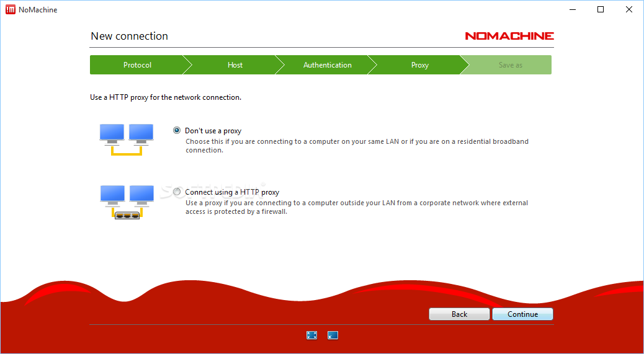Image resolution: width=644 pixels, height=354 pixels.
Task: Close the NoMachine window
Action: (629, 9)
